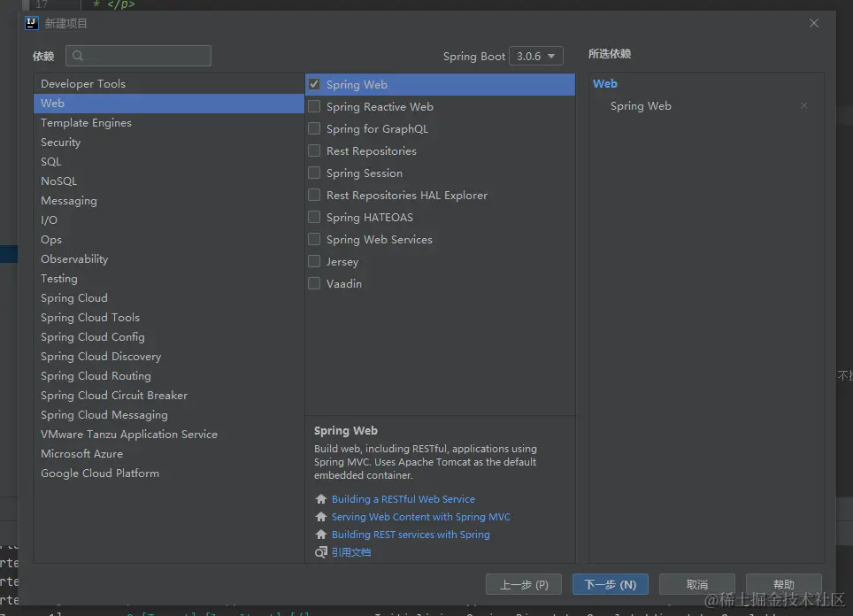
Task: Select Spring Cloud Tools category
Action: pos(169,317)
